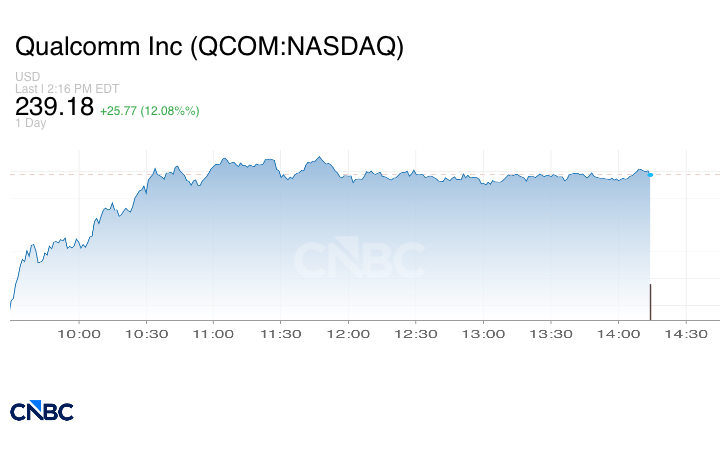Click the Qualcomm Inc (QCOM:NASDAQ) title
Image resolution: width=720 pixels, height=450 pixels.
[x=209, y=46]
